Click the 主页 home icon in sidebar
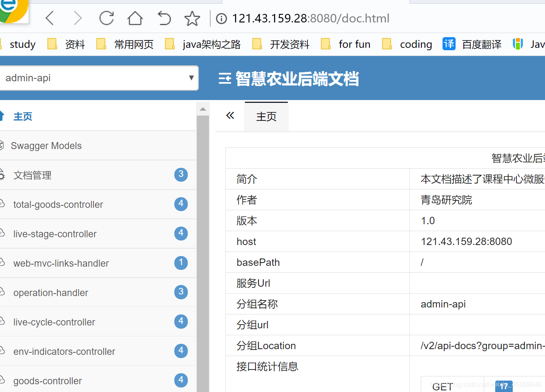This screenshot has height=392, width=545. point(2,116)
